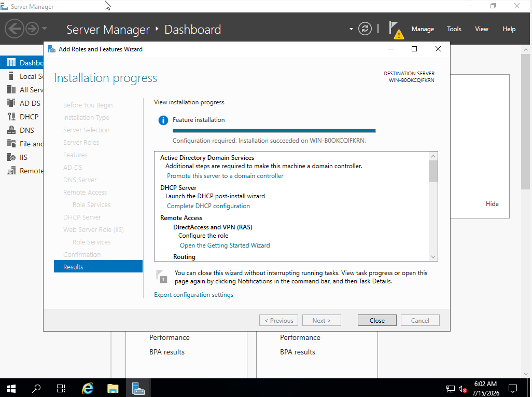The image size is (532, 397).
Task: Open the Remote Access sidebar icon
Action: (11, 171)
